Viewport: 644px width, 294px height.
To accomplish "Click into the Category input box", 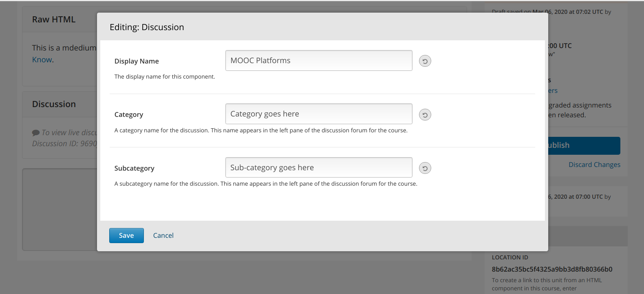I will click(318, 114).
